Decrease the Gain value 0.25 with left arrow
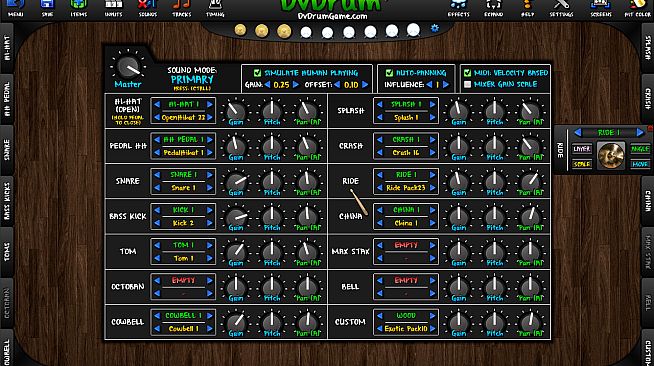 click(x=267, y=85)
